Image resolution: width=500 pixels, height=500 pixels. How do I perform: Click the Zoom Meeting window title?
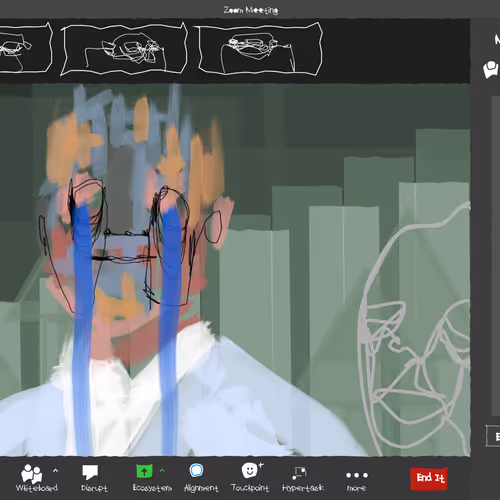(x=251, y=10)
